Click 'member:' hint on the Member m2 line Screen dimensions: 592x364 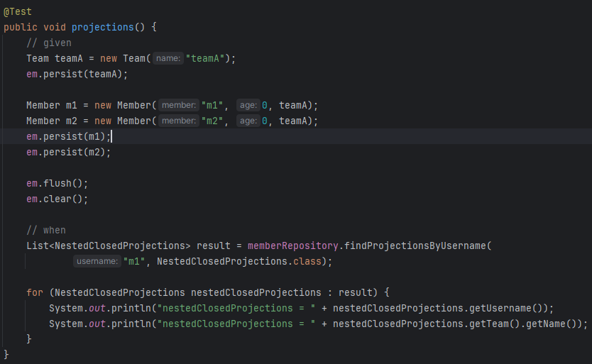[179, 121]
